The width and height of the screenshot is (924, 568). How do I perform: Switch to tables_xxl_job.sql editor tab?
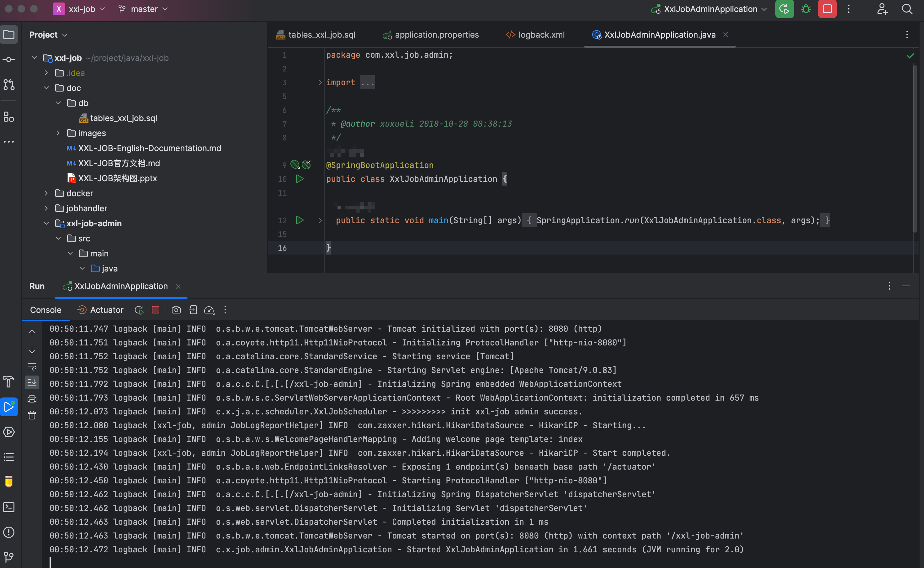tap(316, 35)
